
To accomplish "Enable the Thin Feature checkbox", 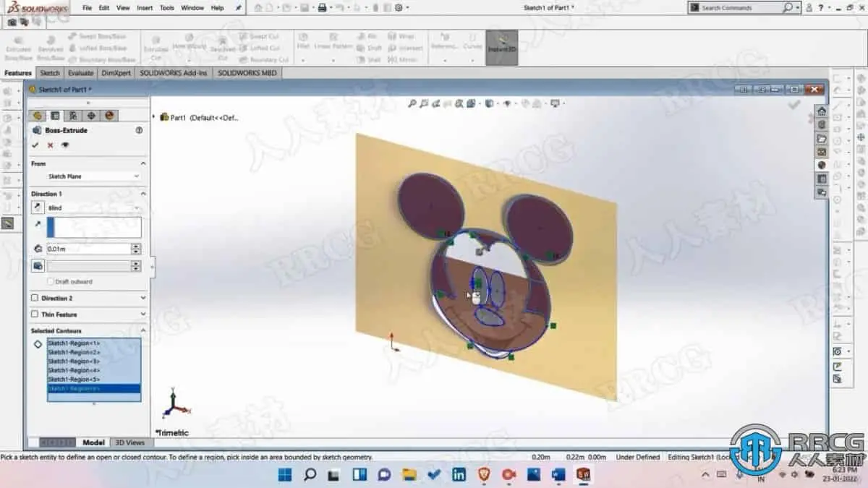I will pyautogui.click(x=35, y=314).
